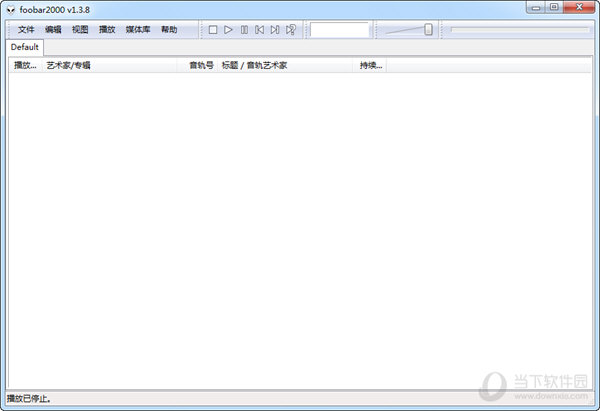Sort by 标题 / 音轨艺术家 column header
600x411 pixels.
click(x=285, y=65)
